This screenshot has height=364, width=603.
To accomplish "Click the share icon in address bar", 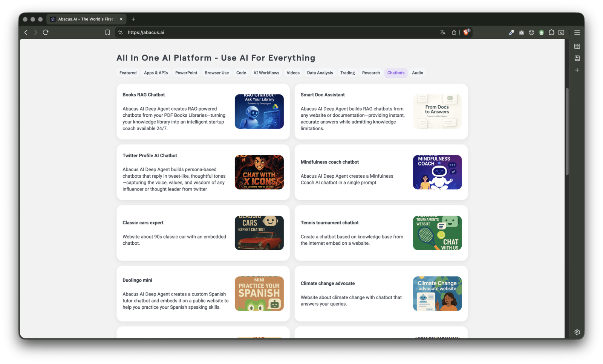I will point(454,32).
